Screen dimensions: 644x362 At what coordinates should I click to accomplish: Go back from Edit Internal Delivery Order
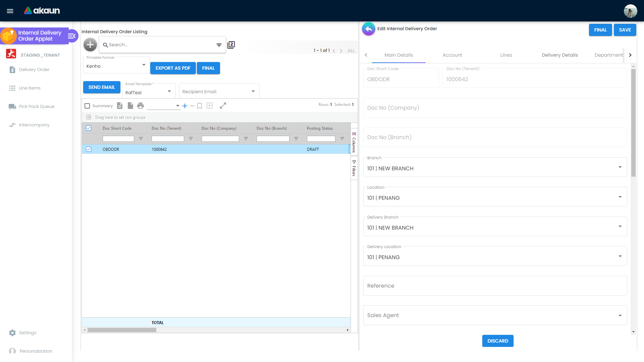(369, 29)
